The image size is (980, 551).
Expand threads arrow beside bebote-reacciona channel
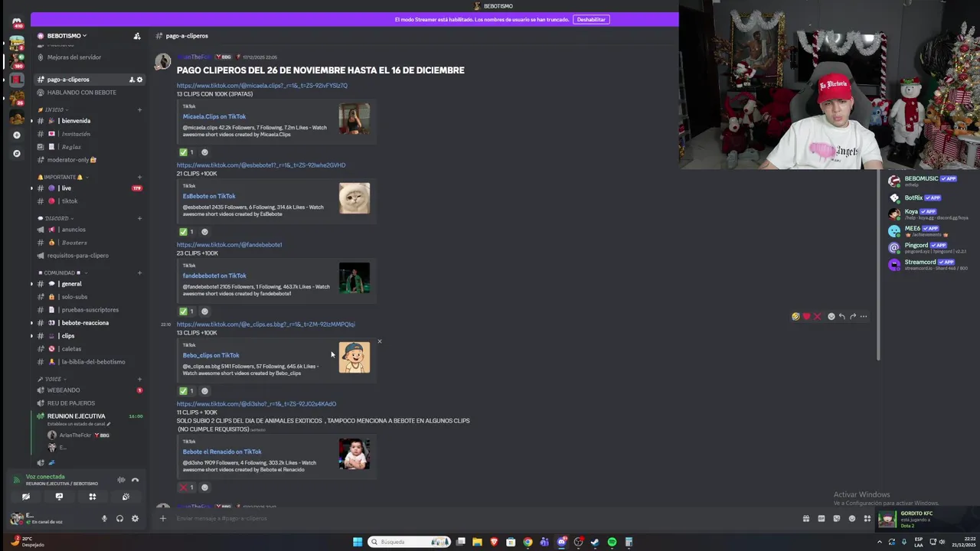click(x=31, y=323)
